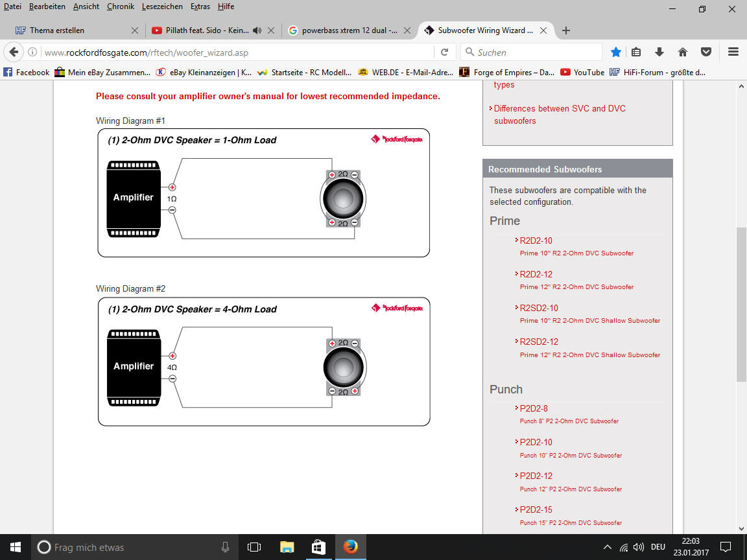Switch the DEU input language indicator

658,547
